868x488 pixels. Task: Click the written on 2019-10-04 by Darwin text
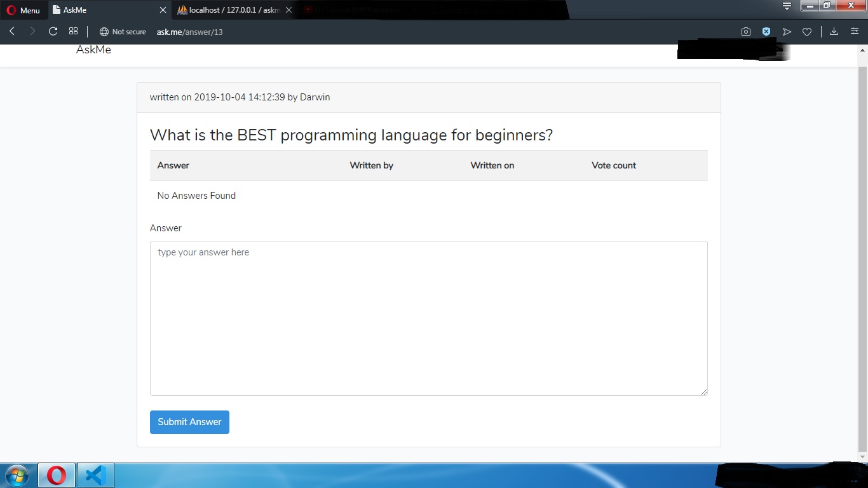coord(240,97)
